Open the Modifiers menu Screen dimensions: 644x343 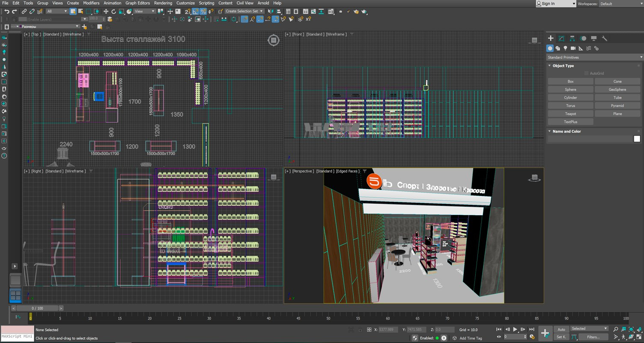click(x=91, y=3)
